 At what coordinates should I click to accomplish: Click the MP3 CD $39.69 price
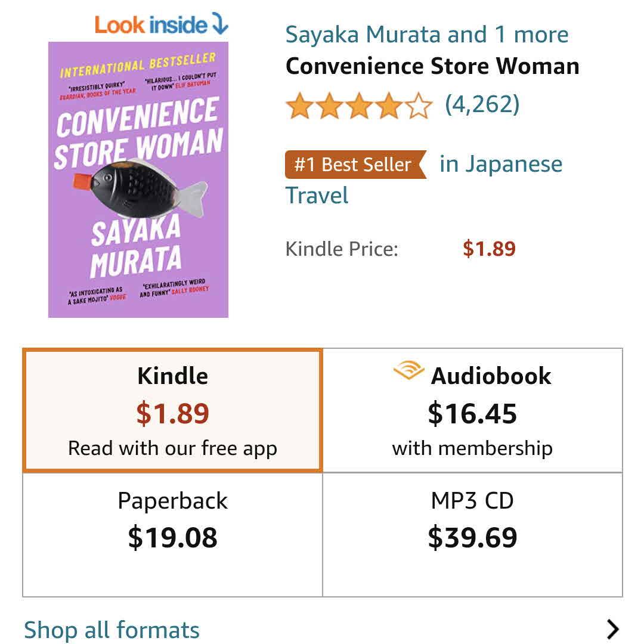click(x=472, y=538)
